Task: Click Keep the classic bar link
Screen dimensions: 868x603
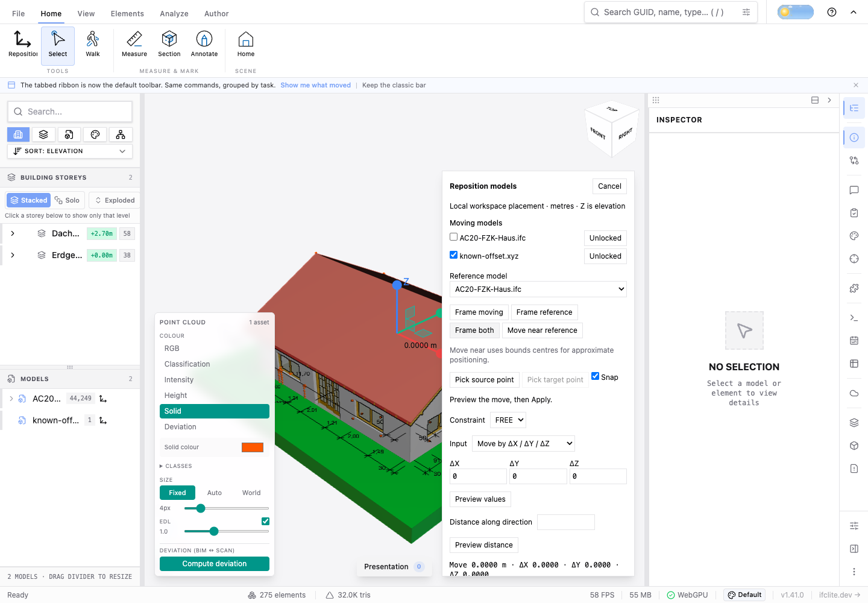Action: 394,85
